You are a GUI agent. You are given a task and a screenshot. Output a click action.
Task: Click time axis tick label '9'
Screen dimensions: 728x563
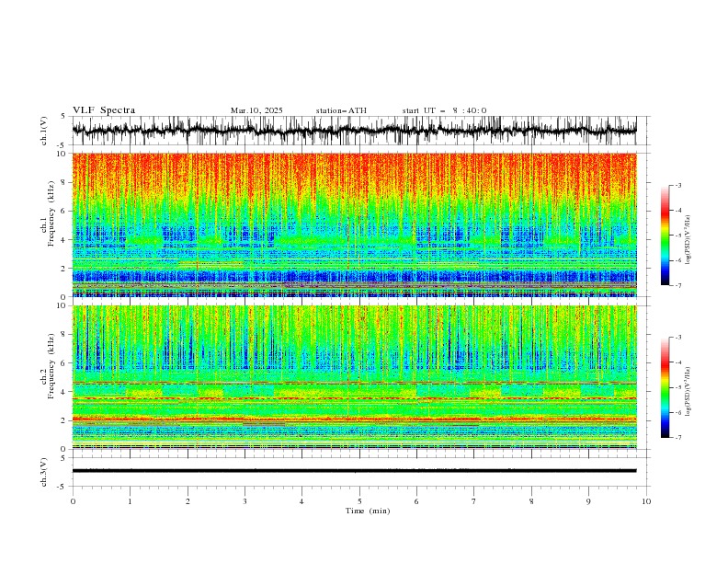tap(588, 501)
